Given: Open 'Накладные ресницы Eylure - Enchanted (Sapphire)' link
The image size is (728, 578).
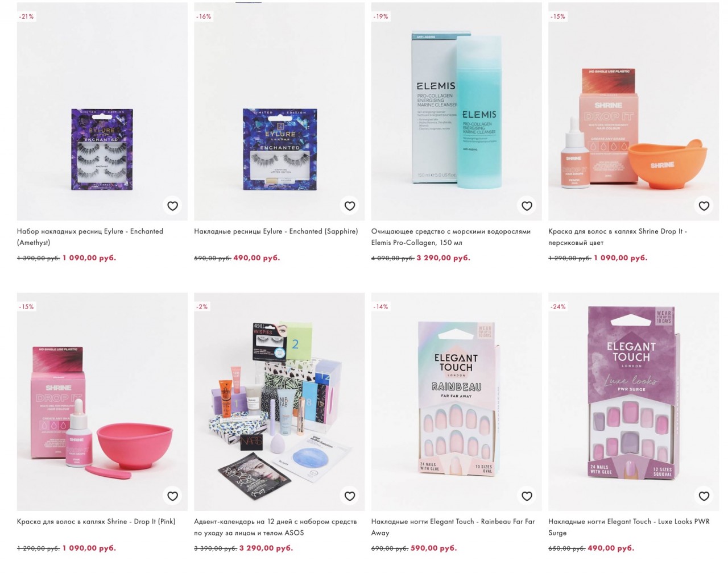Looking at the screenshot, I should 276,231.
